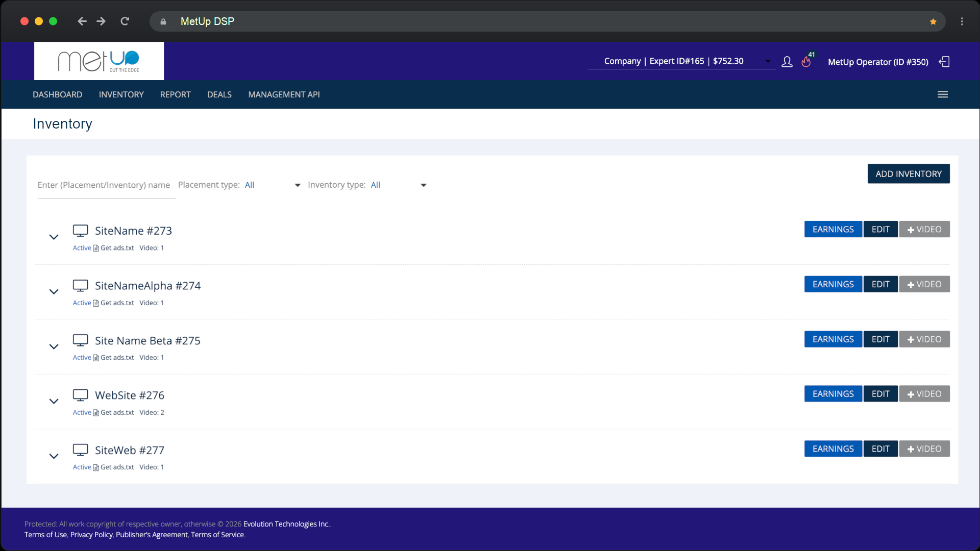
Task: Click the bookmark star icon
Action: [933, 21]
